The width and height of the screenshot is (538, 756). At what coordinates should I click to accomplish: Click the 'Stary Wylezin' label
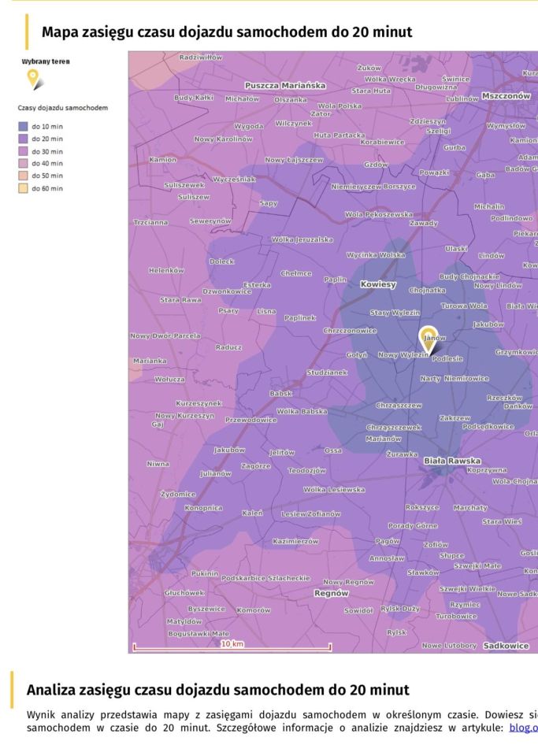point(395,313)
